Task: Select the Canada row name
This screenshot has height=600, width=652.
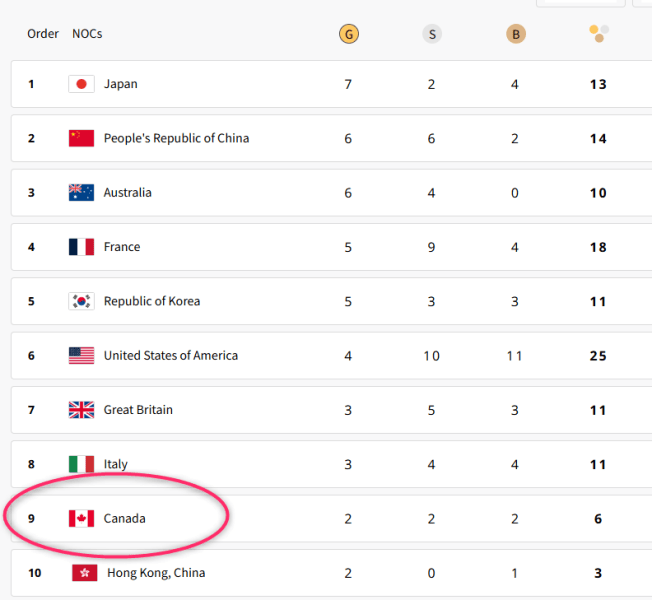Action: click(x=125, y=518)
